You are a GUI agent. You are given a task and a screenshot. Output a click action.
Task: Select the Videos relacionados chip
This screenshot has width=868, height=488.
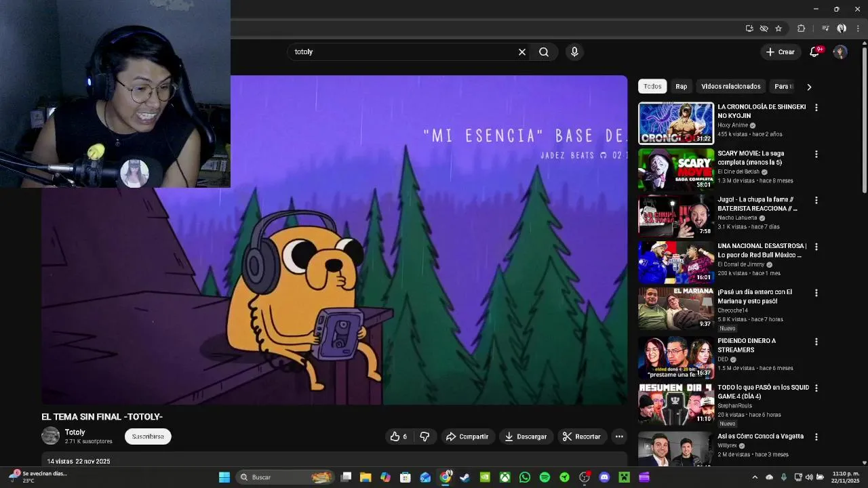click(x=731, y=87)
